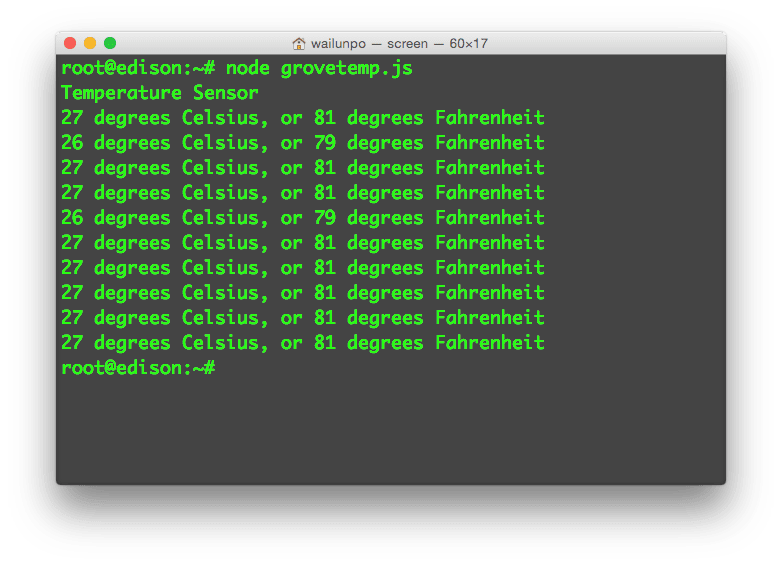Click the window title 'wailunpo — screen — 60×17'
Image resolution: width=782 pixels, height=565 pixels.
(x=399, y=44)
